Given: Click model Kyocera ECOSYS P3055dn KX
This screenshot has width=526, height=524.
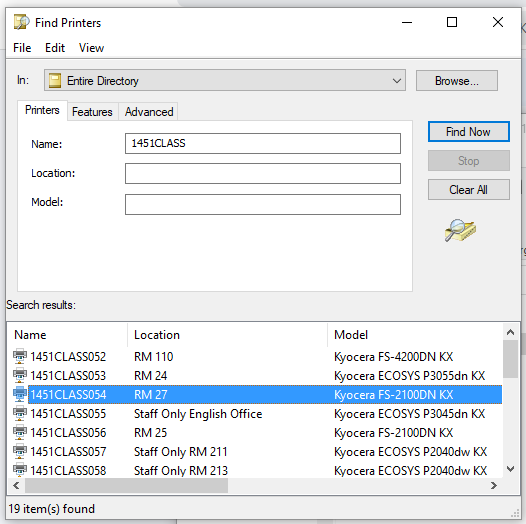Looking at the screenshot, I should click(x=410, y=376).
